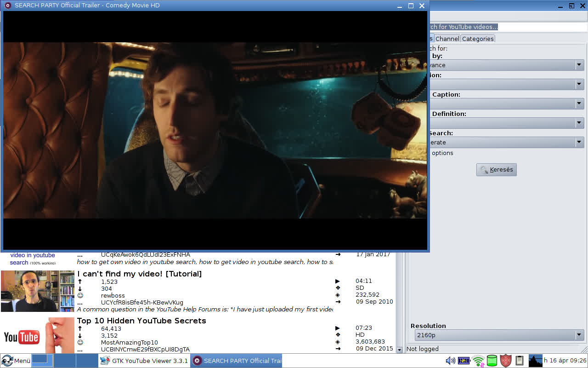Switch to the Channel tab
588x368 pixels.
(447, 39)
